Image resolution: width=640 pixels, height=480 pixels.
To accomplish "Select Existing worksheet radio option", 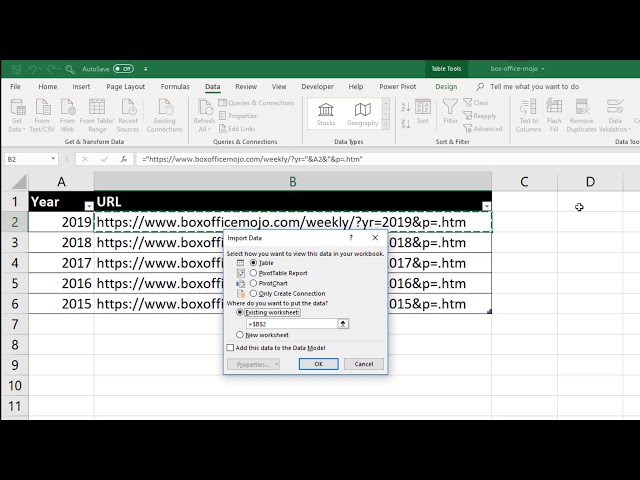I will click(240, 312).
